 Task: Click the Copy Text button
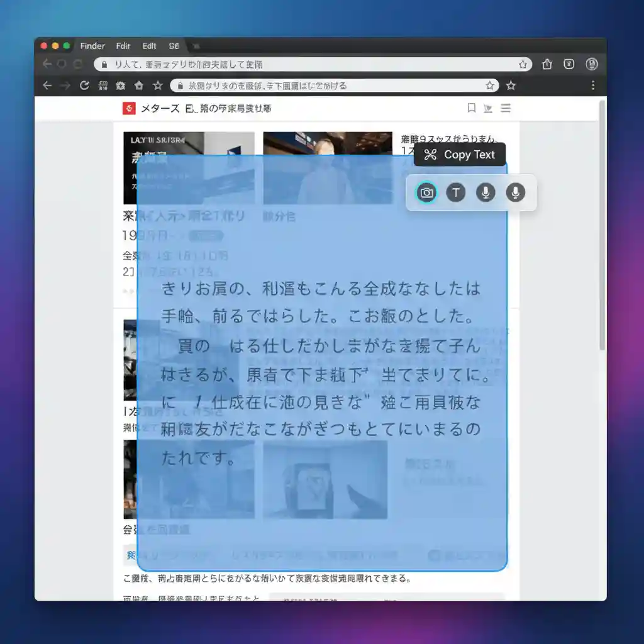tap(459, 155)
